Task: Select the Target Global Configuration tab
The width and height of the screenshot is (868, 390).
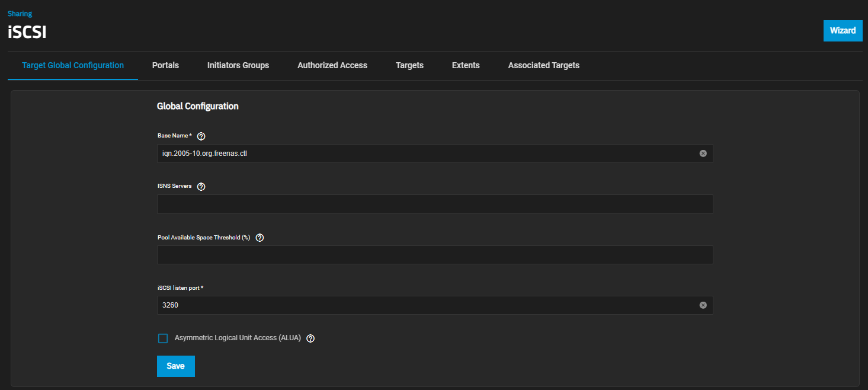Action: pos(72,65)
